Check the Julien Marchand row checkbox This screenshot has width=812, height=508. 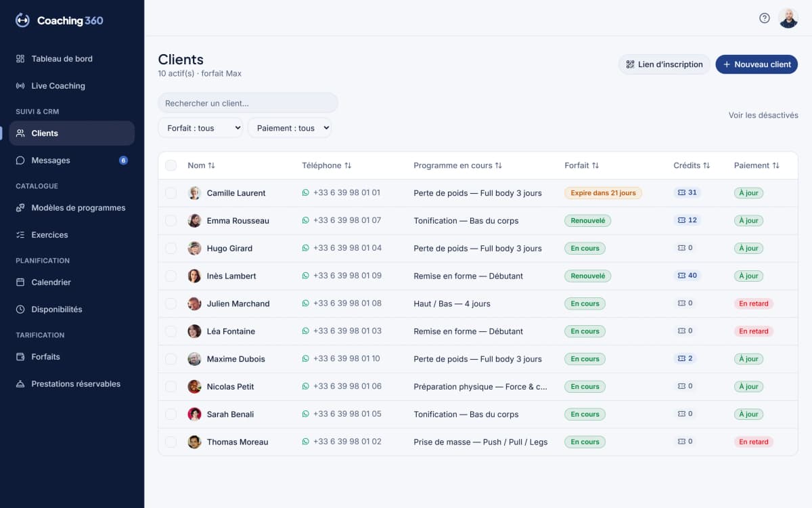(171, 303)
